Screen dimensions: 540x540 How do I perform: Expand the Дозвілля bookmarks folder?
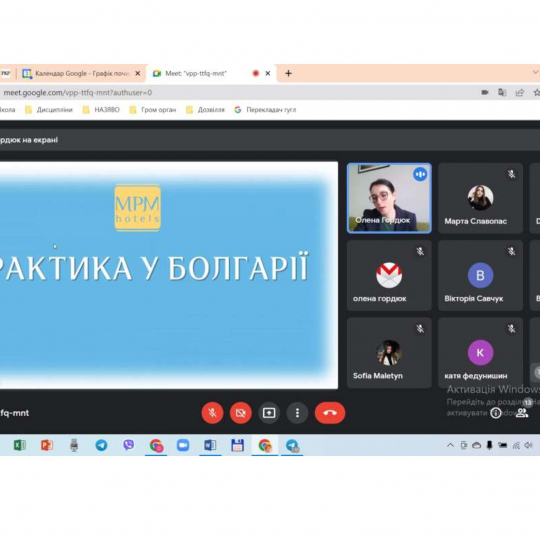click(x=205, y=110)
